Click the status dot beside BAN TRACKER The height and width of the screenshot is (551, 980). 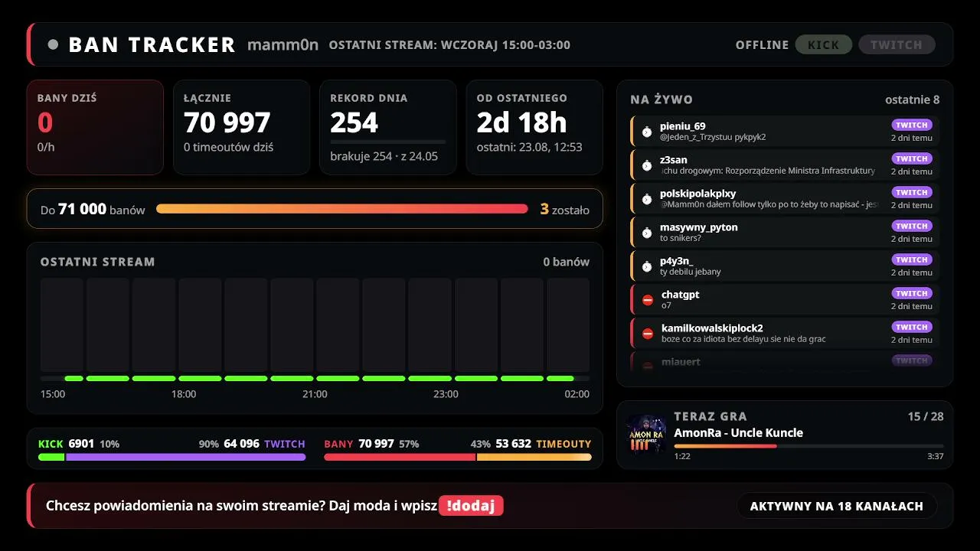(53, 44)
